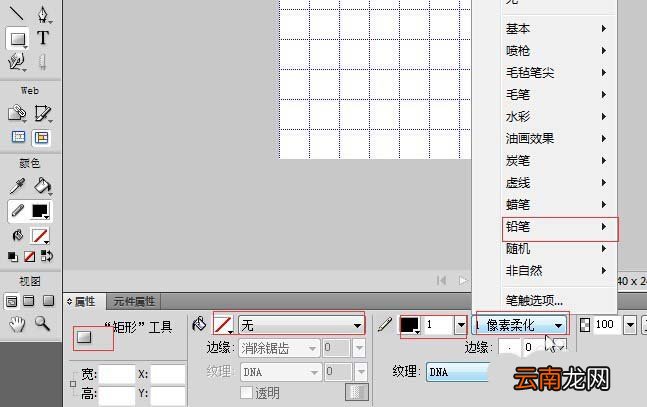Open the toolbox black stroke color swatch

(40, 211)
